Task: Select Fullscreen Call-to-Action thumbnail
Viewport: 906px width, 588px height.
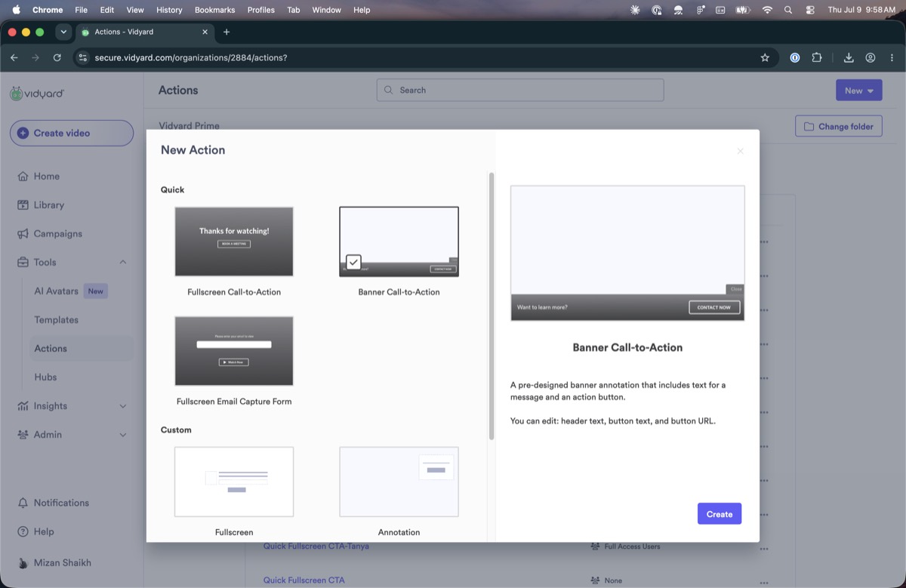Action: 234,242
